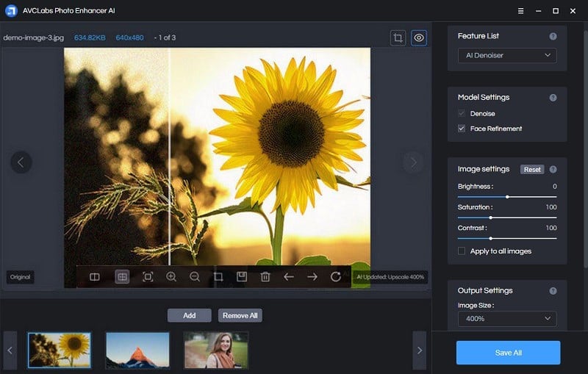The width and height of the screenshot is (588, 374).
Task: Click the white compare divider line on image
Action: (x=170, y=157)
